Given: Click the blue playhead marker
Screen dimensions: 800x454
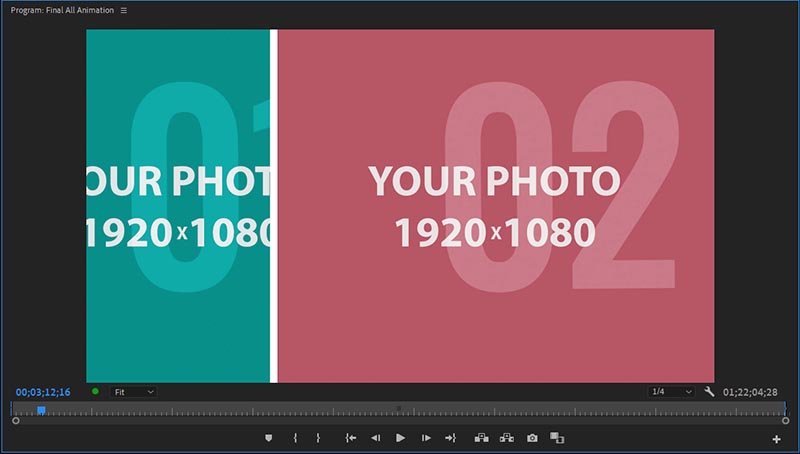Looking at the screenshot, I should coord(41,410).
